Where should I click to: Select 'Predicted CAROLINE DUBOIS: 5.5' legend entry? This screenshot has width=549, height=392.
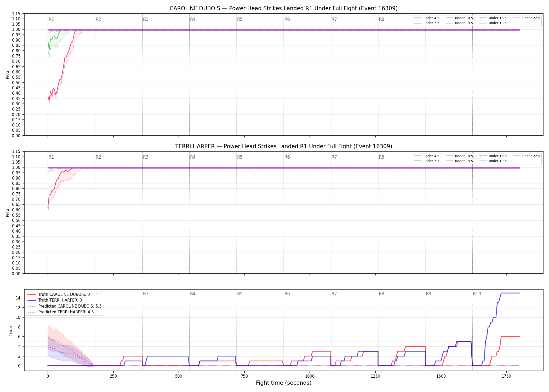tap(64, 306)
